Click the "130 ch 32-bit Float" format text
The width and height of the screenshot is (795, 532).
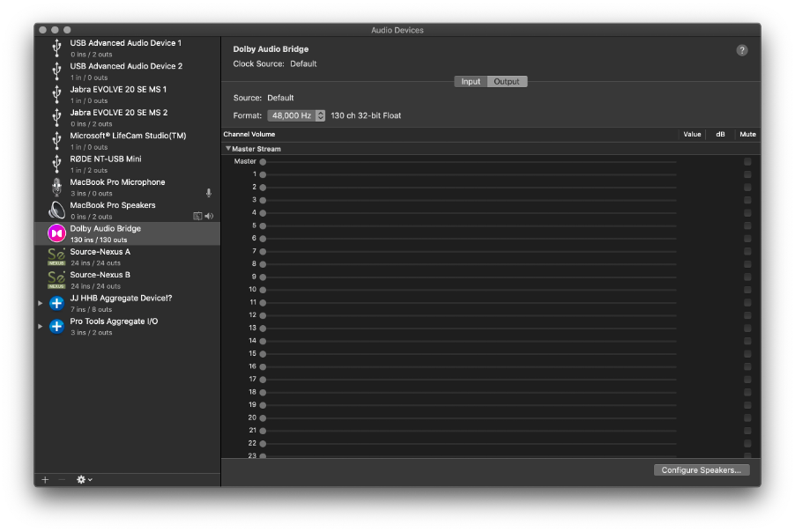point(366,115)
